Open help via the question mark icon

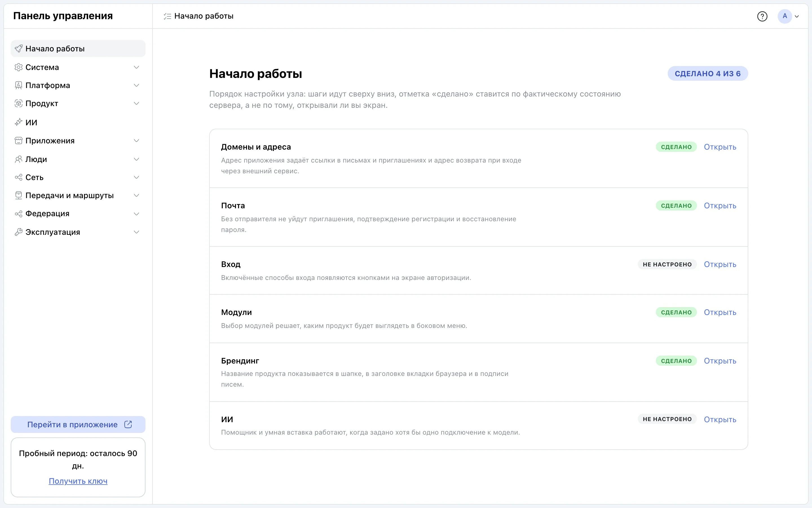(x=762, y=16)
